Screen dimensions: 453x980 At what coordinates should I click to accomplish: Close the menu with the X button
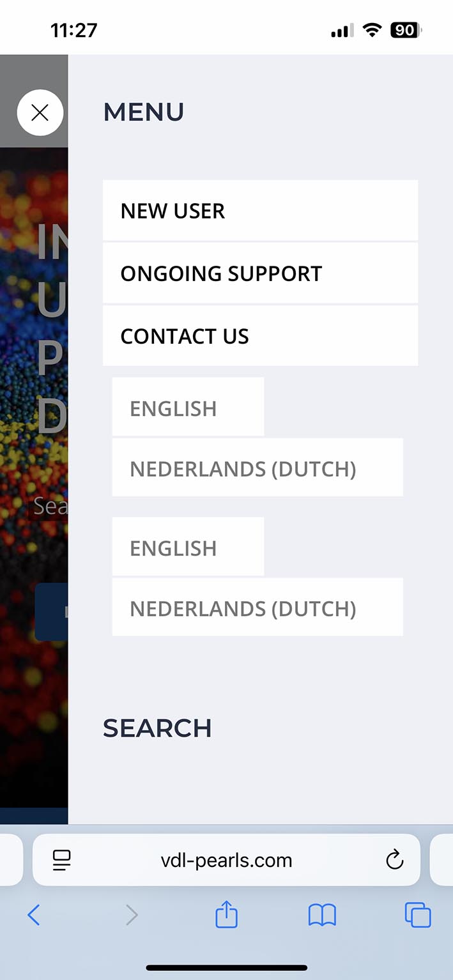[x=40, y=113]
